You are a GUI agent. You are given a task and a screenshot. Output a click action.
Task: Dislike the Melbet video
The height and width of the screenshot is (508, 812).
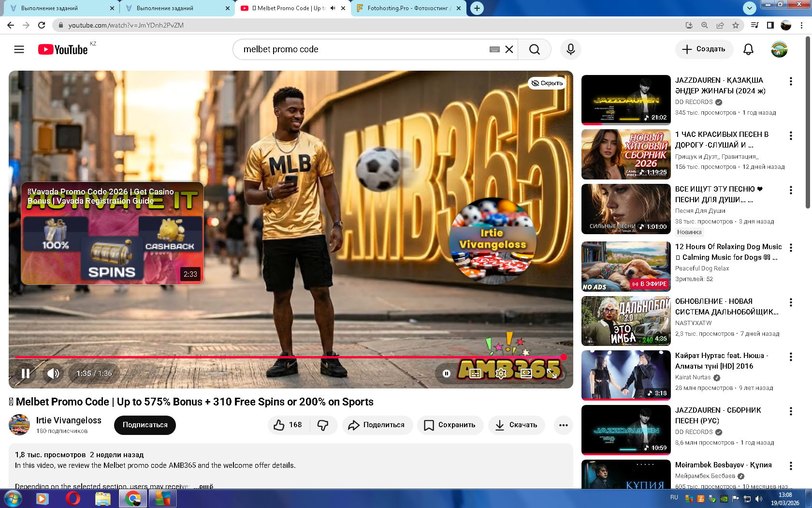(323, 425)
